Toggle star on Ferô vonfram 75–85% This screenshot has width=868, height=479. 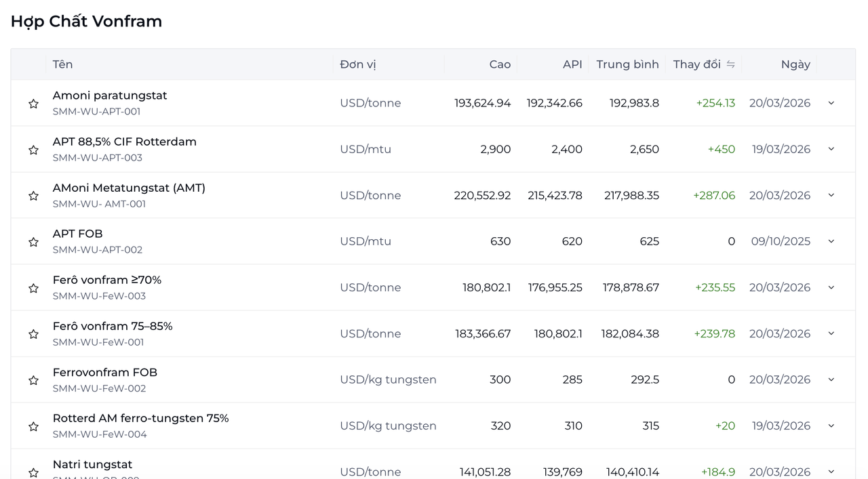(x=33, y=334)
